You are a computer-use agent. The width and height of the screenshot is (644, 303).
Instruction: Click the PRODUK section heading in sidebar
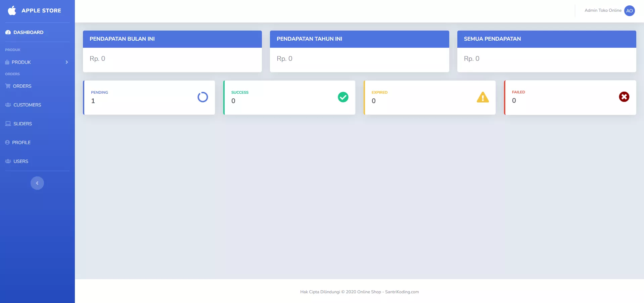[13, 50]
